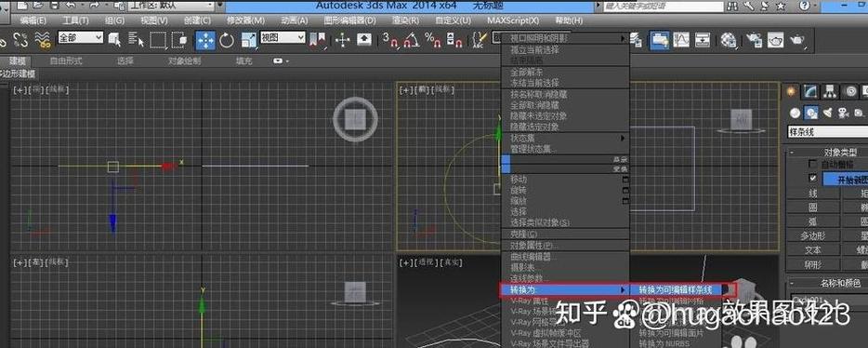
Task: Open Rendered Frame Window icon
Action: (775, 40)
